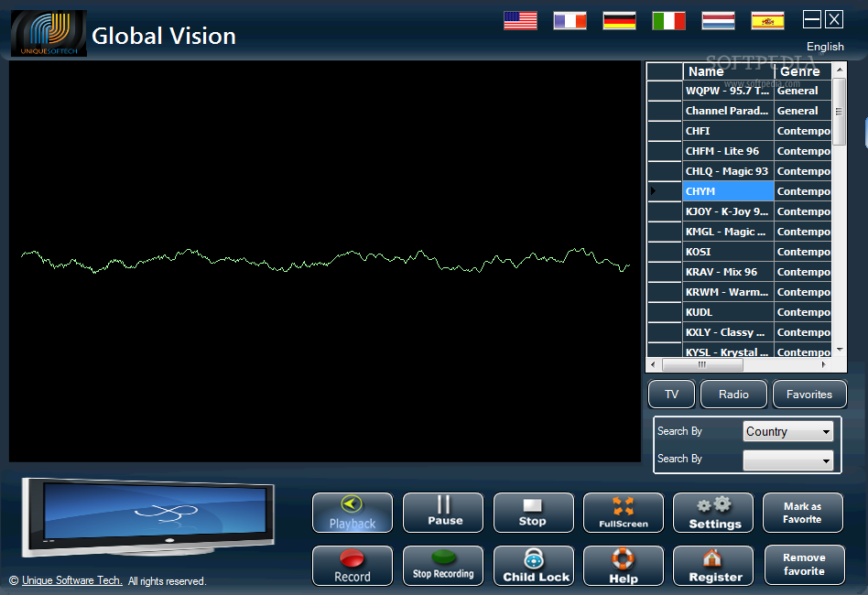Pause the current stream
Image resolution: width=868 pixels, height=595 pixels.
point(443,513)
